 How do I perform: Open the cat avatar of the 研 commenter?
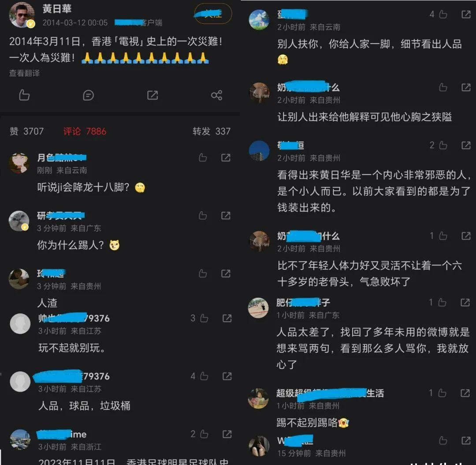click(19, 221)
